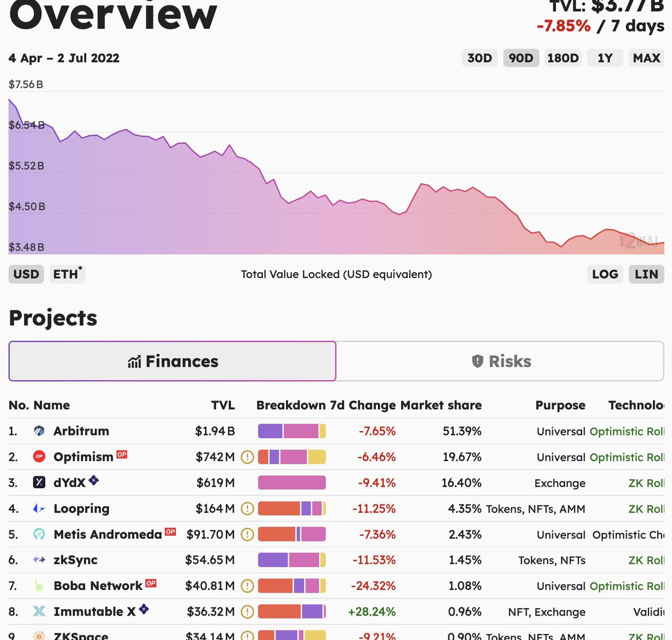The image size is (672, 640).
Task: Click the StarkEx diamond badge beside dYdX
Action: tap(94, 480)
